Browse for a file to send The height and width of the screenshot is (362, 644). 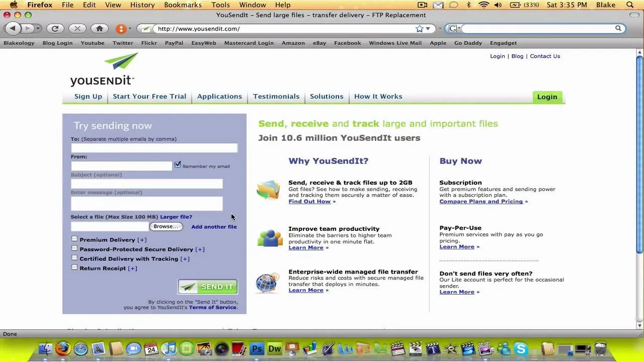166,227
